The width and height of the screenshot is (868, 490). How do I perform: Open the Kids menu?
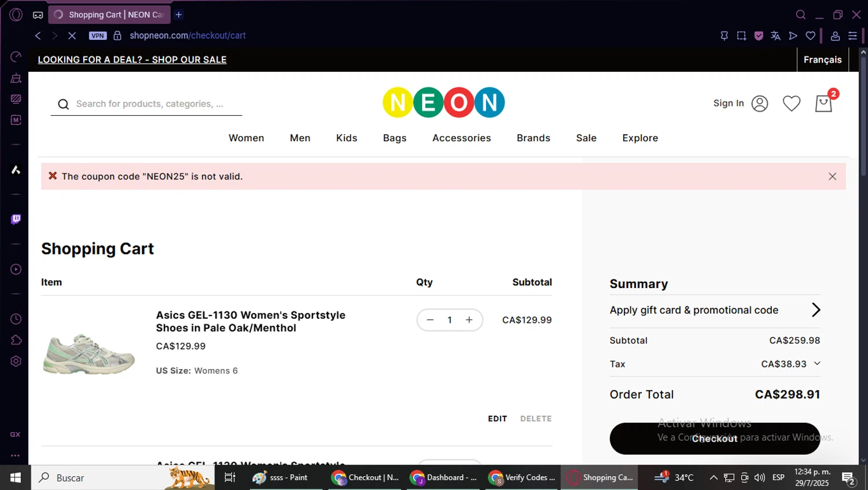click(347, 138)
